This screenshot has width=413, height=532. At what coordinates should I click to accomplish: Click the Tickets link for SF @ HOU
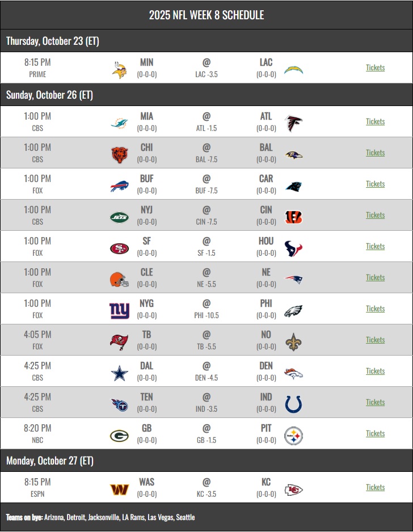pos(375,246)
